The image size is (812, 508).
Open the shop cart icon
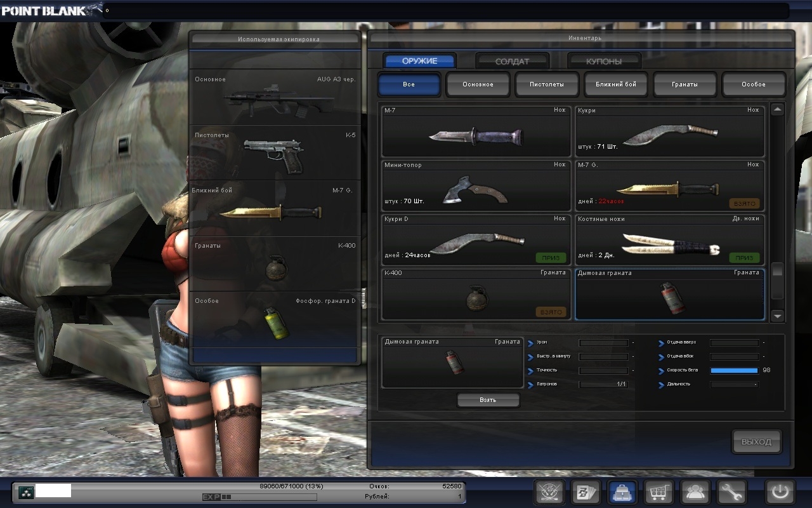(658, 492)
